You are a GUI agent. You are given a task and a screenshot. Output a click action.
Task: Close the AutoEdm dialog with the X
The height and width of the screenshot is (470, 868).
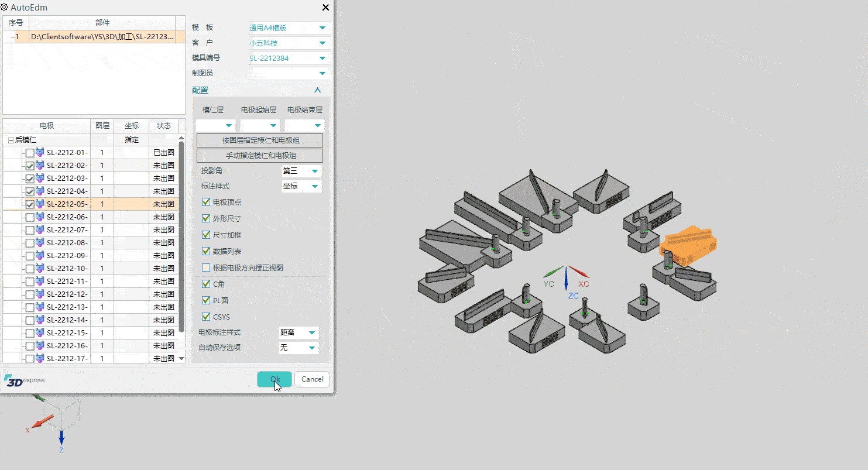pyautogui.click(x=326, y=8)
